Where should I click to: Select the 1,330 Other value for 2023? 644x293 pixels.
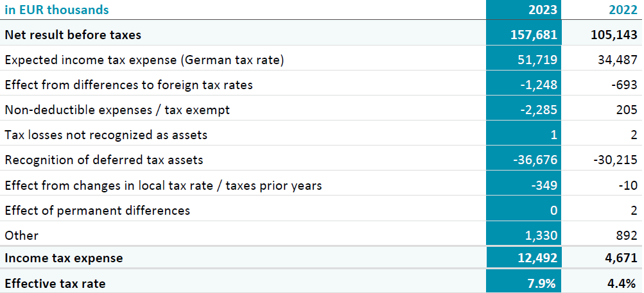(541, 235)
